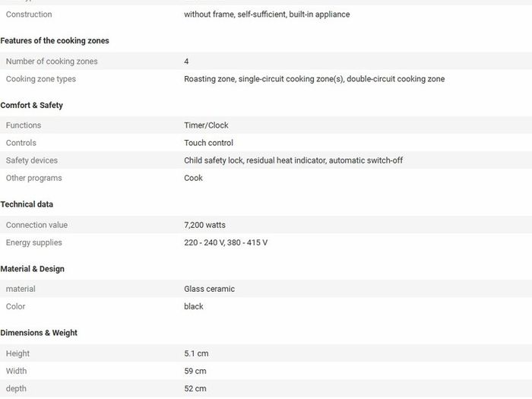Select the Cooking zone types label
Image resolution: width=532 pixels, height=399 pixels.
(41, 79)
